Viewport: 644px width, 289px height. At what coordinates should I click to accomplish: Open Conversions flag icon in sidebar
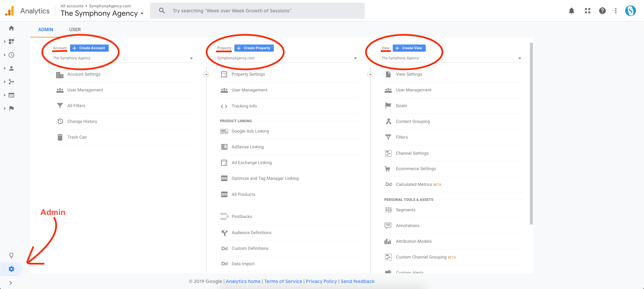pos(11,109)
